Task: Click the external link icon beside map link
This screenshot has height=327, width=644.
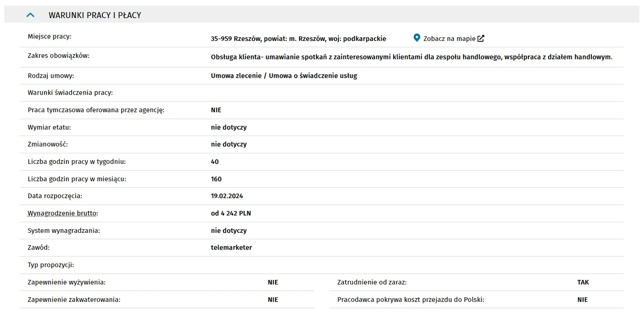Action: click(x=480, y=38)
